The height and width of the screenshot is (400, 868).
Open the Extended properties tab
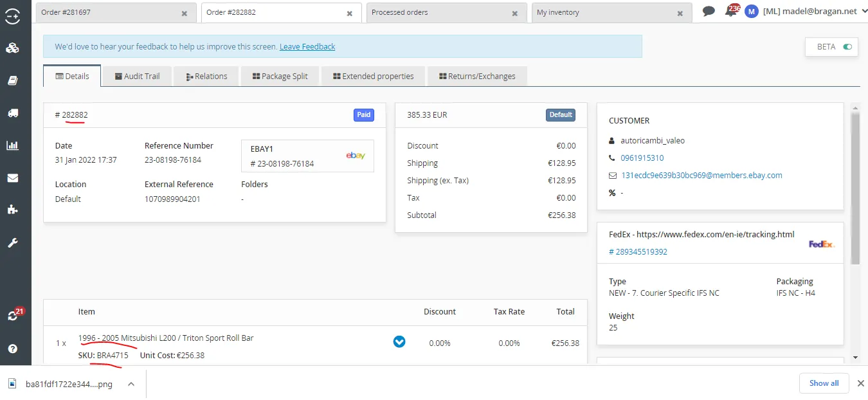(373, 76)
